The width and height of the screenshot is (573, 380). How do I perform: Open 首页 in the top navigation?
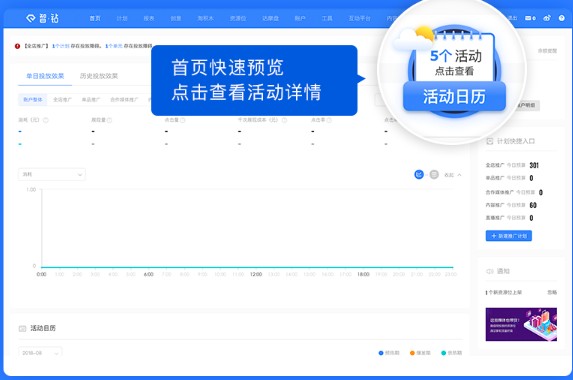(95, 18)
